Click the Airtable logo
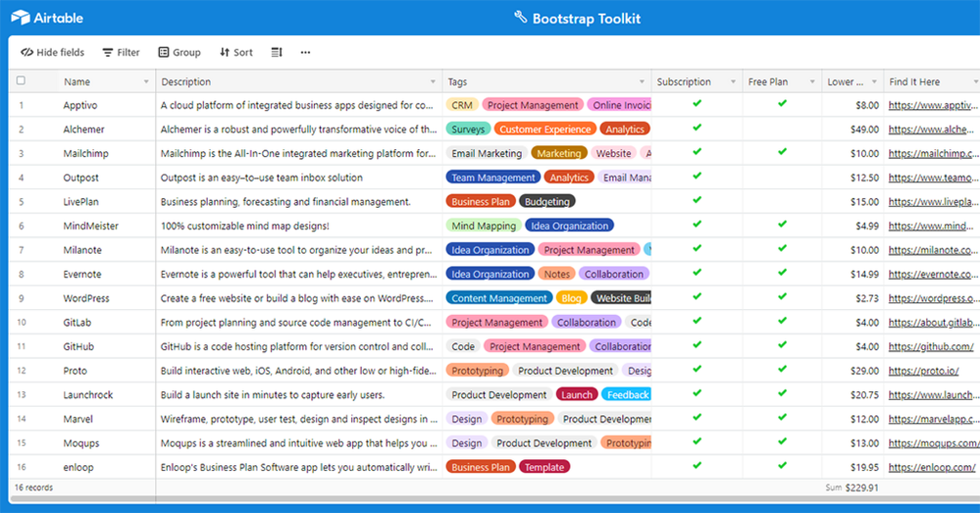Image resolution: width=980 pixels, height=513 pixels. [x=47, y=18]
